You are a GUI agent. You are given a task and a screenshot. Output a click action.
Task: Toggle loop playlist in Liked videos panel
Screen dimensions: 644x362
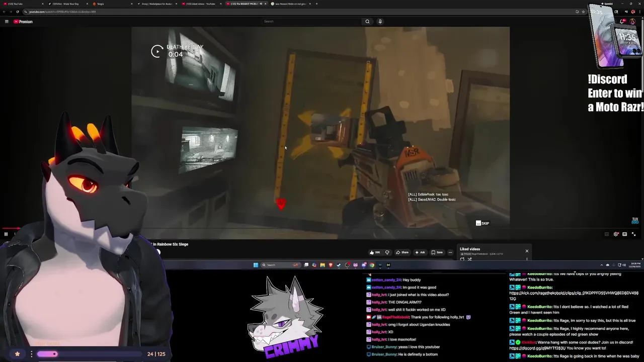pos(462,259)
